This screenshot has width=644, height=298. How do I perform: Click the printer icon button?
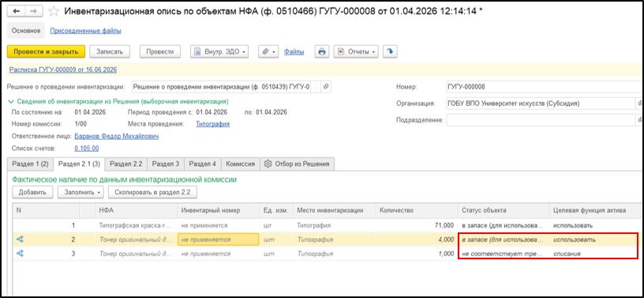323,51
